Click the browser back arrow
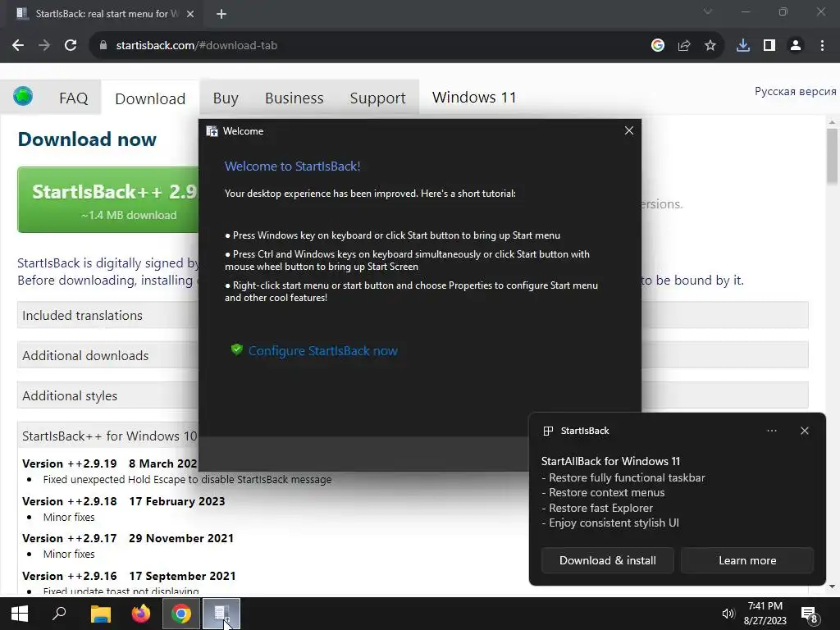 click(x=18, y=46)
